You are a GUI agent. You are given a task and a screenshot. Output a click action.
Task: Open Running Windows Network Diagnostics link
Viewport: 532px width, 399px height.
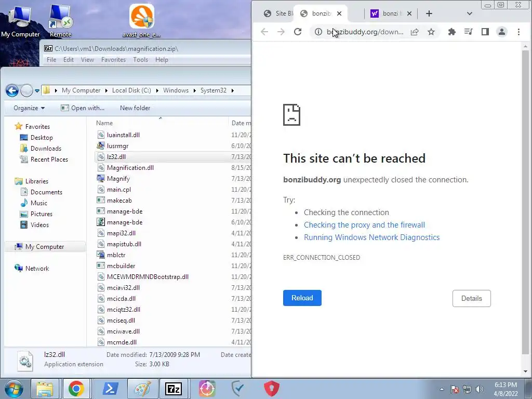coord(372,237)
